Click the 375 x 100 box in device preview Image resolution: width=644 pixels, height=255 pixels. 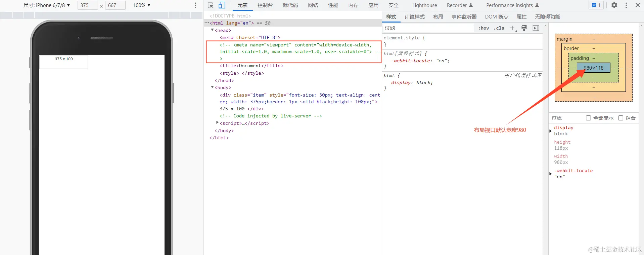(x=64, y=62)
